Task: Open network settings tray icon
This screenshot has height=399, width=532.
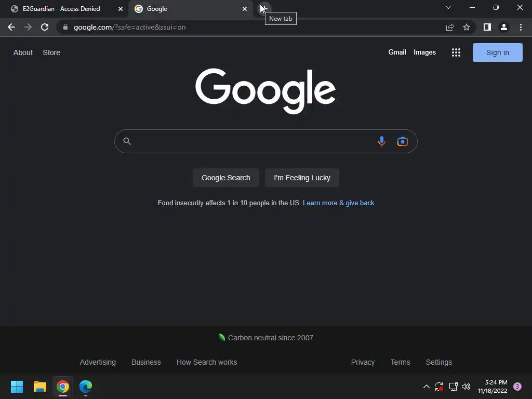Action: click(453, 387)
